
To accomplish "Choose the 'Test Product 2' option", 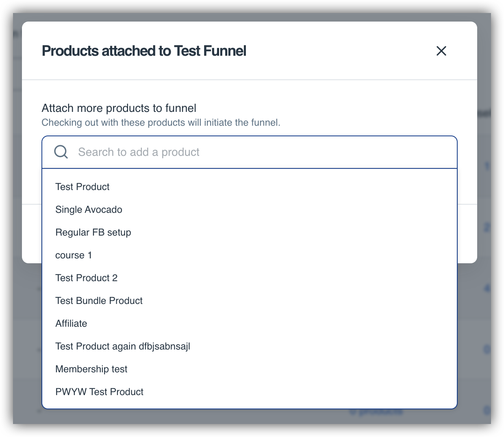I will (x=86, y=278).
